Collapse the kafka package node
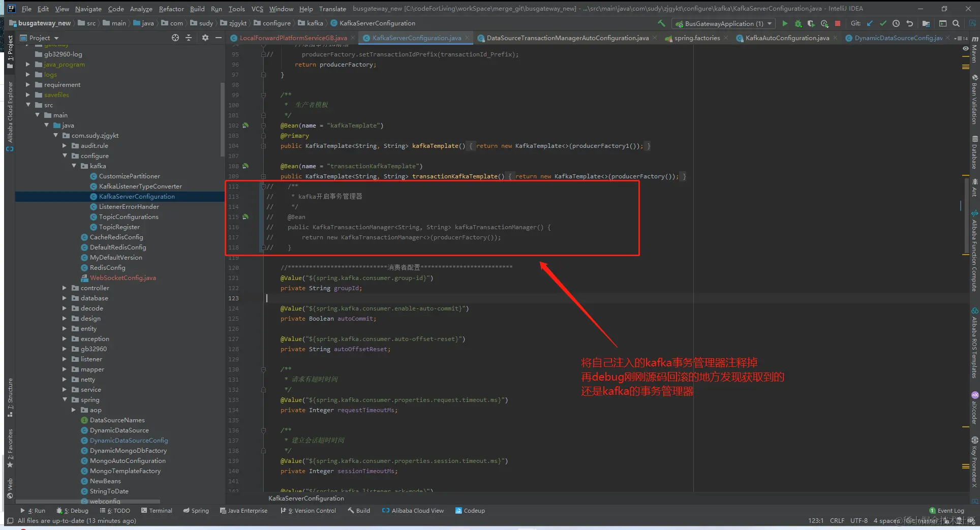The width and height of the screenshot is (980, 530). point(74,166)
